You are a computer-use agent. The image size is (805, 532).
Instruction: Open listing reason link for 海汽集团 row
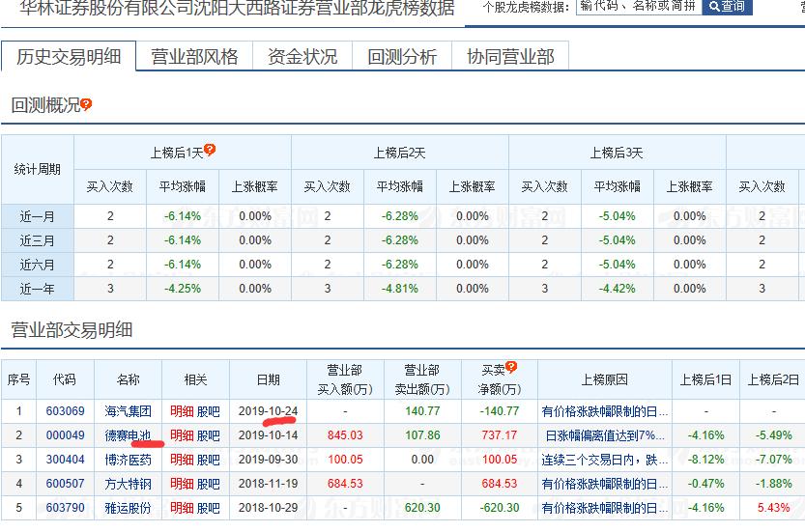click(x=604, y=411)
